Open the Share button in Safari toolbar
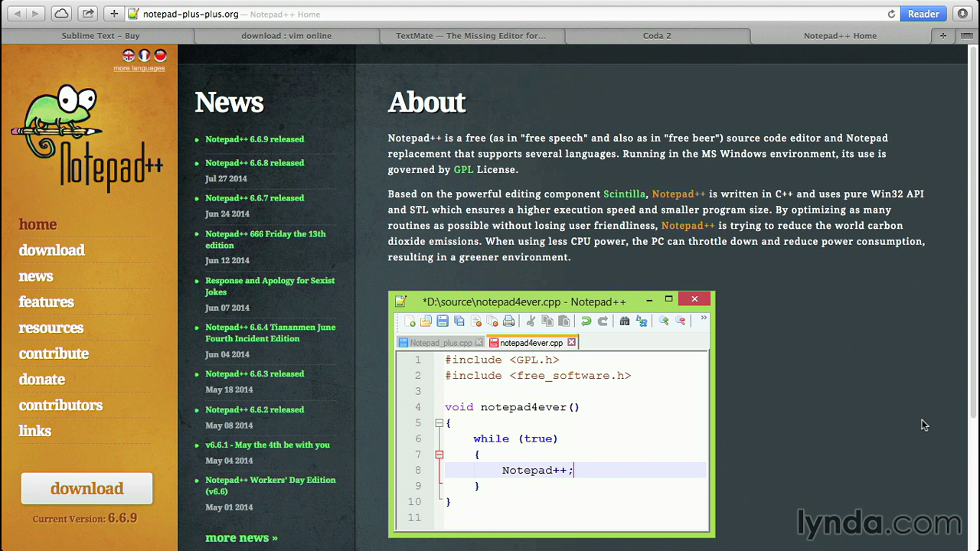The height and width of the screenshot is (551, 980). (88, 14)
